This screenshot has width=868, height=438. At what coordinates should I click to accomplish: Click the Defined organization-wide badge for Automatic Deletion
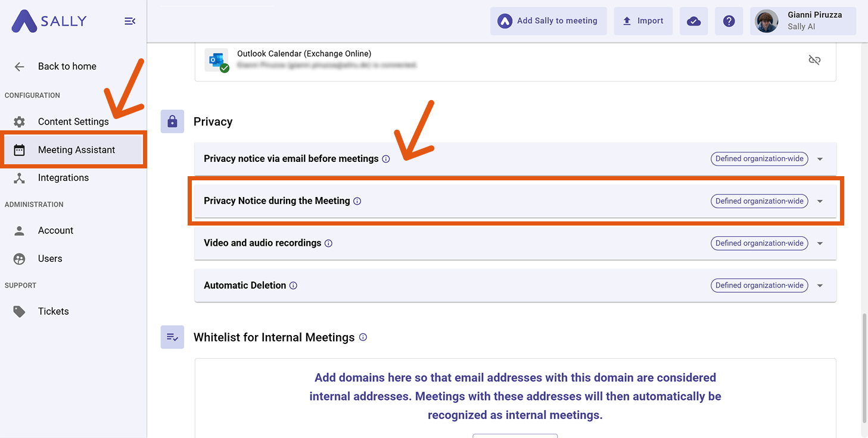[759, 285]
